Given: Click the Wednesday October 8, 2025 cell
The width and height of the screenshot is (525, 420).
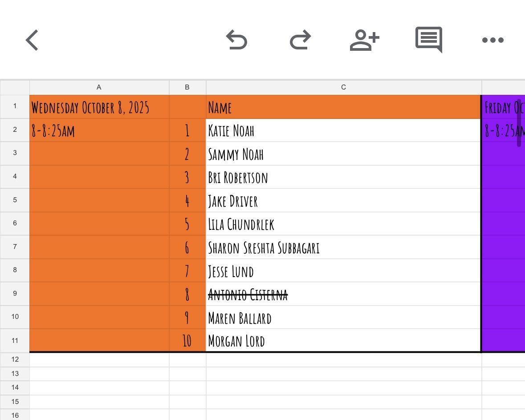Looking at the screenshot, I should (99, 107).
